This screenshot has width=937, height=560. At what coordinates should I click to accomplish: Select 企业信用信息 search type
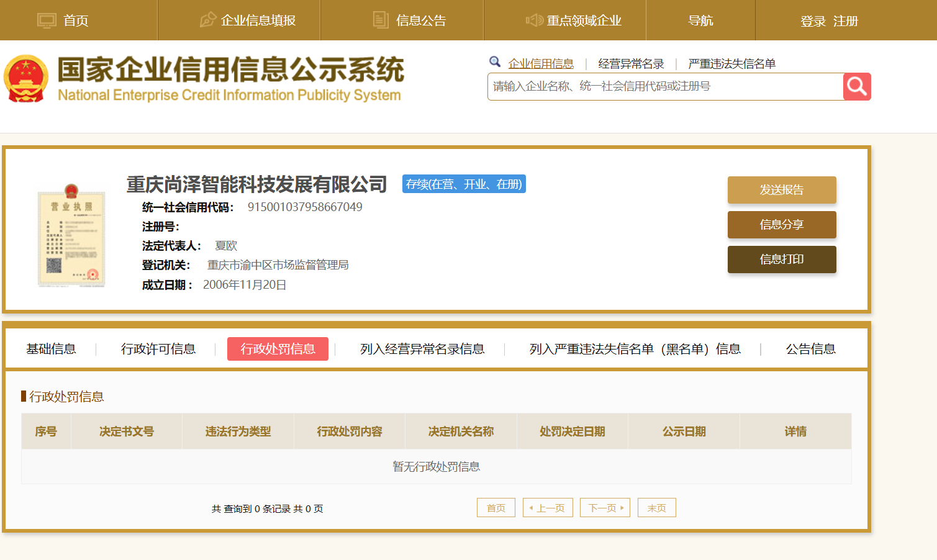[x=541, y=63]
